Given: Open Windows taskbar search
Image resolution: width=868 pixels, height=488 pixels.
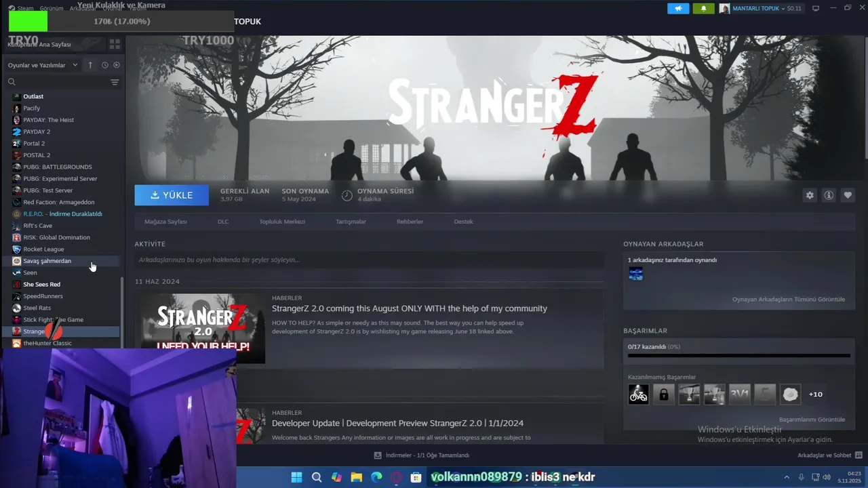Looking at the screenshot, I should (x=317, y=477).
